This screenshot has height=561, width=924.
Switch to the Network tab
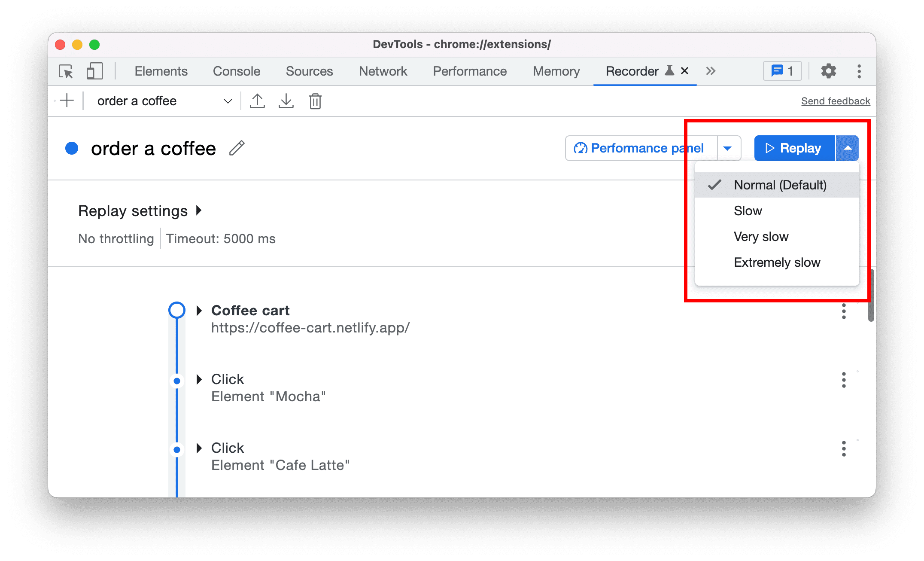[382, 70]
